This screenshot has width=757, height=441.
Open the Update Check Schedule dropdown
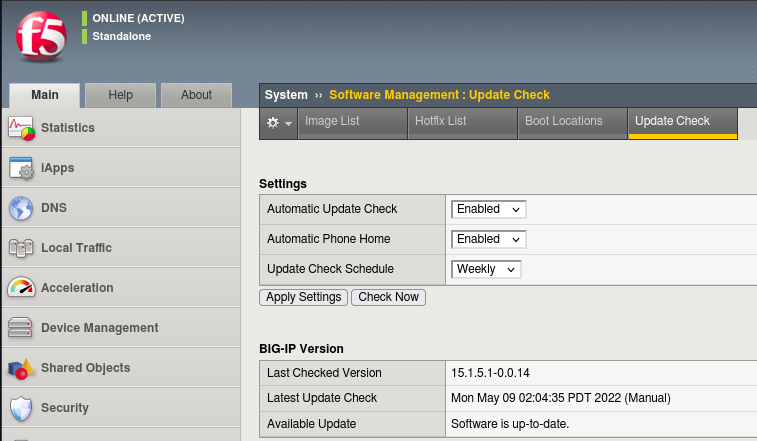point(486,269)
